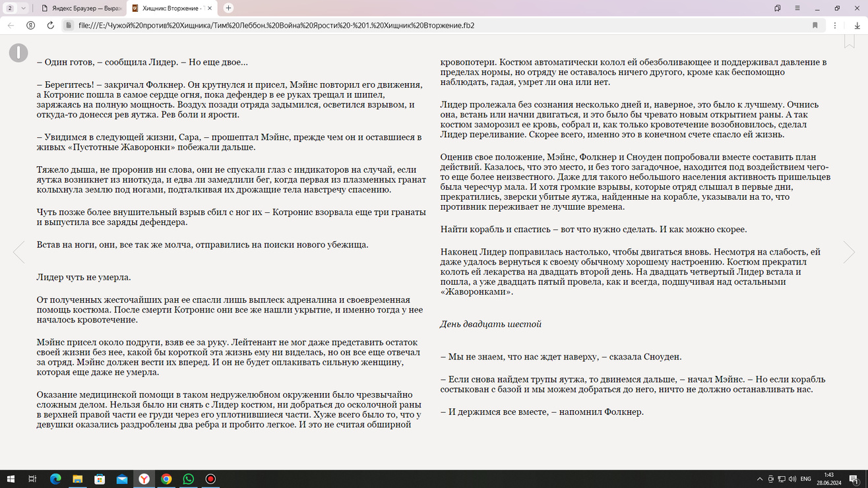Open File Explorer from taskbar

click(x=77, y=479)
